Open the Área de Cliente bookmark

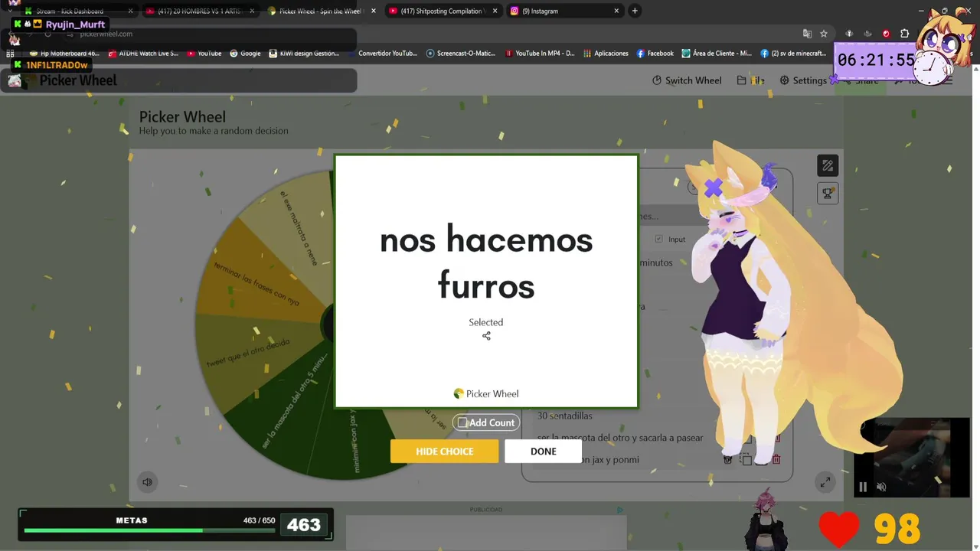pos(717,54)
